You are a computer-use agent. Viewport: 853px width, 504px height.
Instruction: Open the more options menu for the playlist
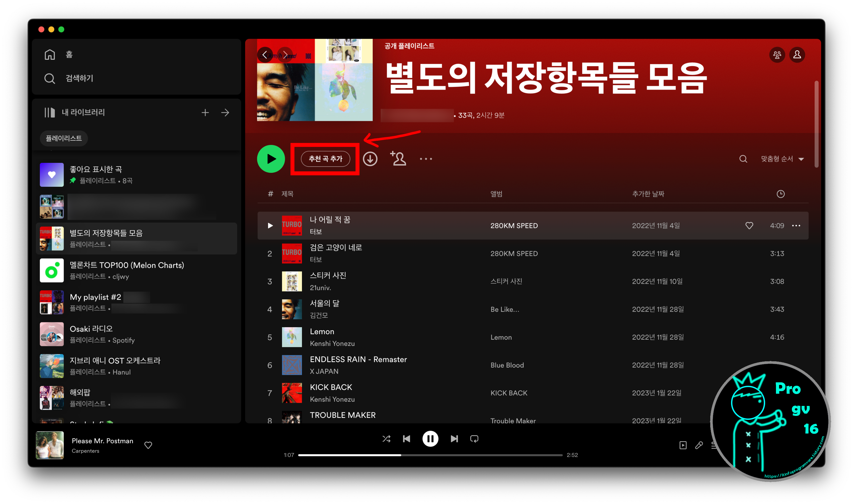click(426, 159)
